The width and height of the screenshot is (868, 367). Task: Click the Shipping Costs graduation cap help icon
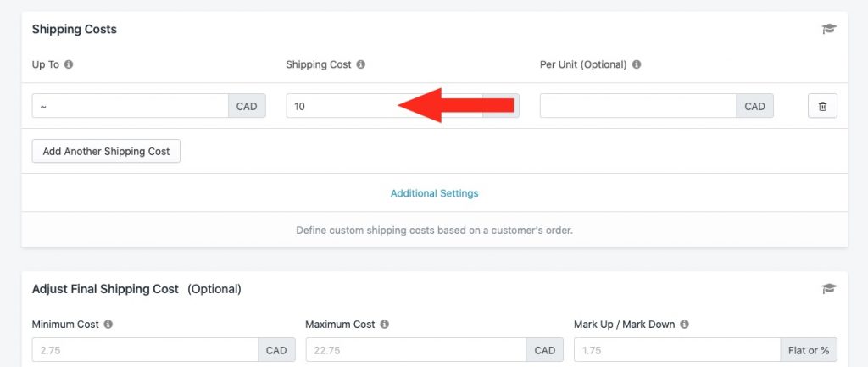(829, 29)
